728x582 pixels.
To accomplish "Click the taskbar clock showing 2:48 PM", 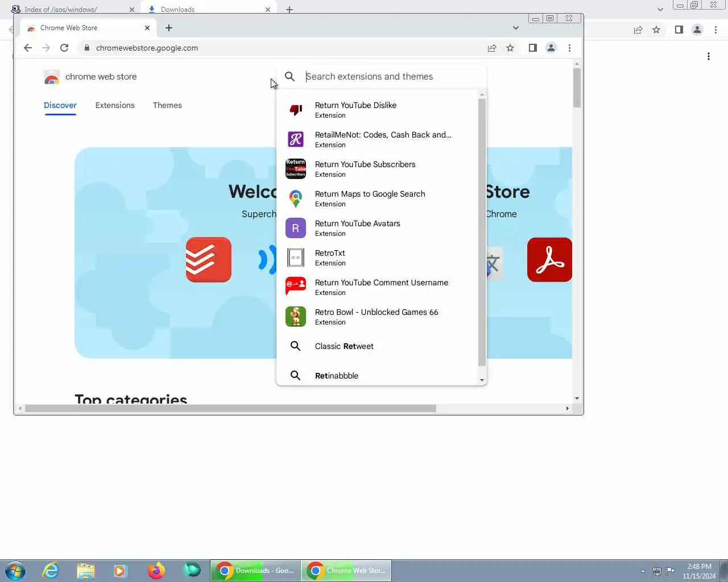I will pos(699,571).
